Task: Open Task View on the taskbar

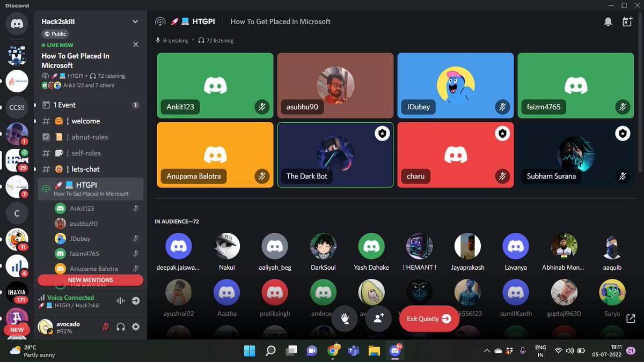Action: 291,351
